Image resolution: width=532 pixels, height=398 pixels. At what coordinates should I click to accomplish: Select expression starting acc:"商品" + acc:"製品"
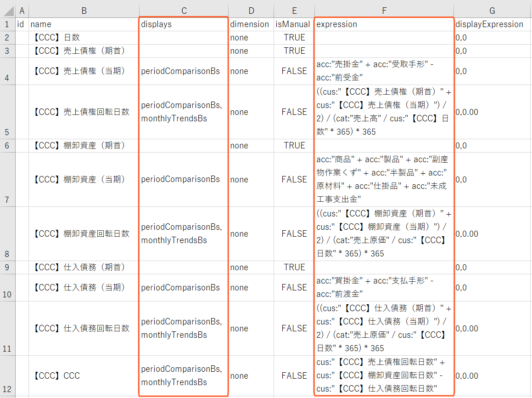coord(384,179)
